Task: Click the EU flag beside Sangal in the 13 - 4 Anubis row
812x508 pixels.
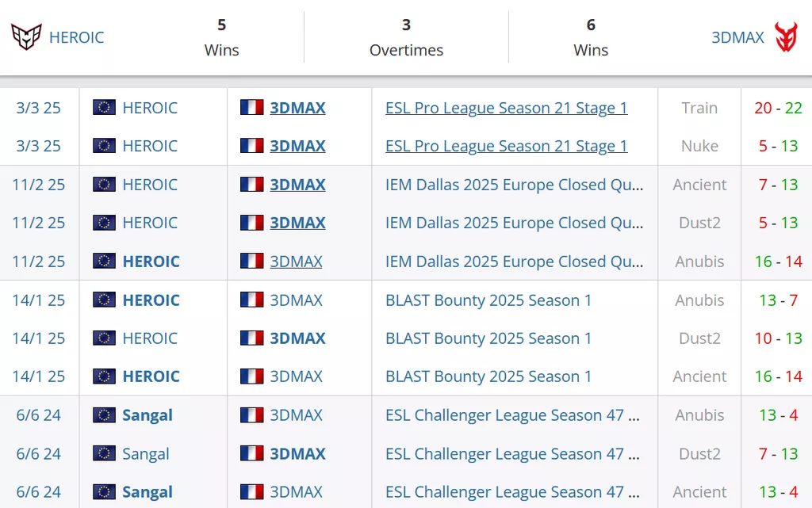Action: 104,415
